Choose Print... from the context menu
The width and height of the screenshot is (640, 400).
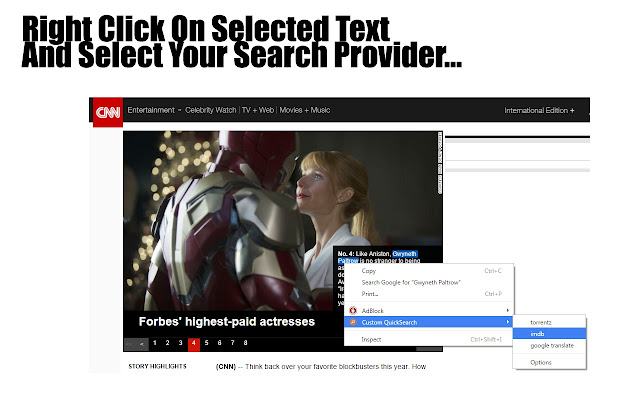[x=429, y=293]
